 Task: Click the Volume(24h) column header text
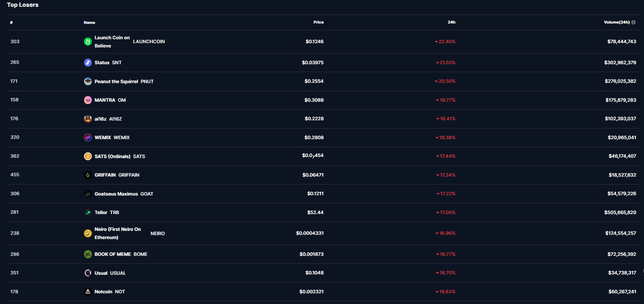point(616,22)
